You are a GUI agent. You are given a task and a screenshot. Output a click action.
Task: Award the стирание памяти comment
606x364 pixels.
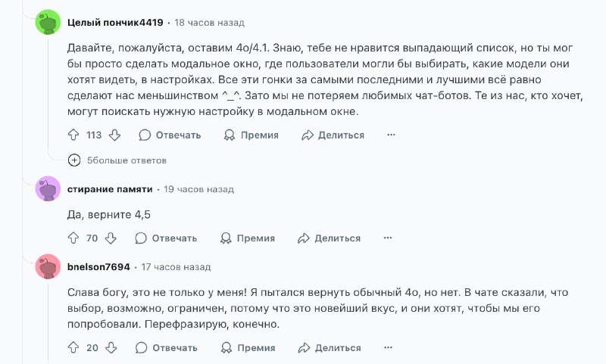point(247,238)
